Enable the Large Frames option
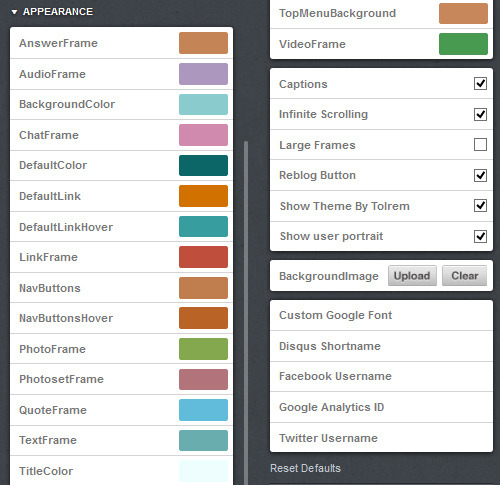 [480, 145]
